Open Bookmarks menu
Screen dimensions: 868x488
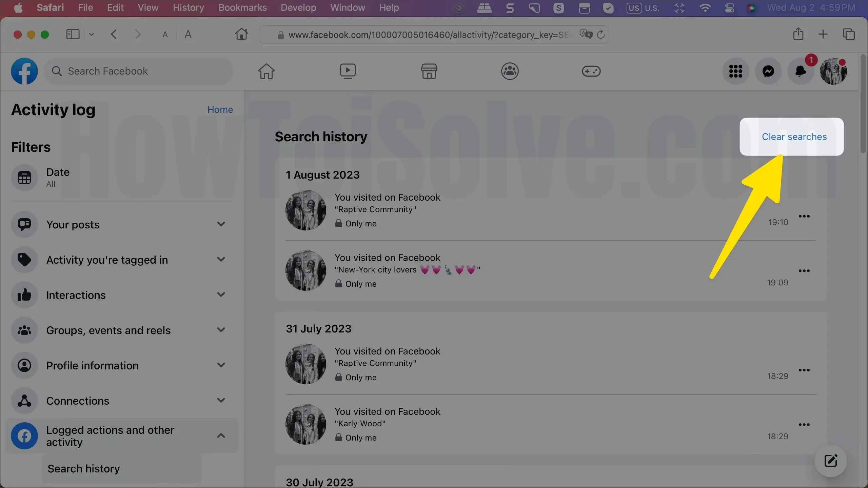pyautogui.click(x=242, y=7)
